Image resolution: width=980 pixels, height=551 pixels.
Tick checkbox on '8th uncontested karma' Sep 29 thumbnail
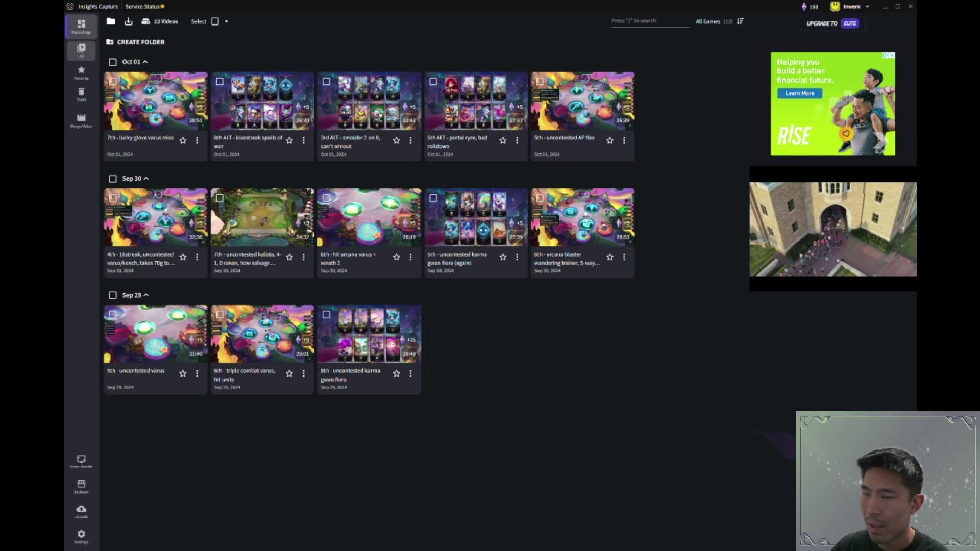(326, 315)
